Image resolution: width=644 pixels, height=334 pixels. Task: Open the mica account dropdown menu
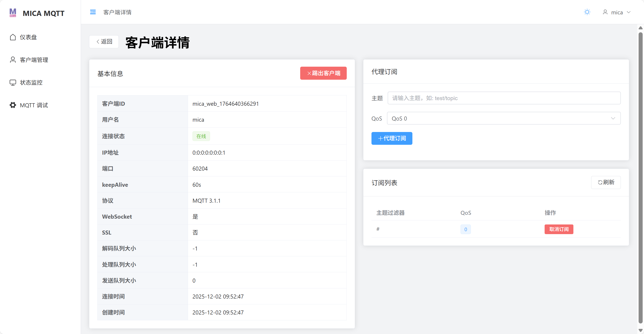(617, 12)
